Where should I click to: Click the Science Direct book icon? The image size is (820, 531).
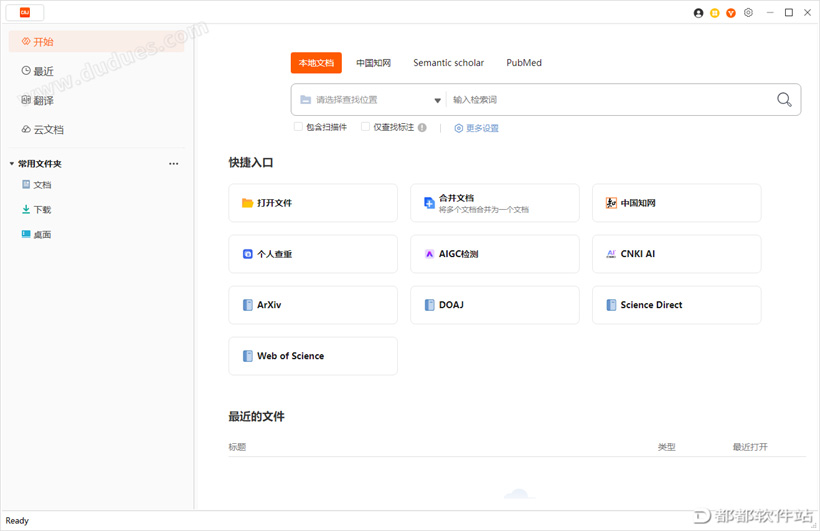coord(611,305)
